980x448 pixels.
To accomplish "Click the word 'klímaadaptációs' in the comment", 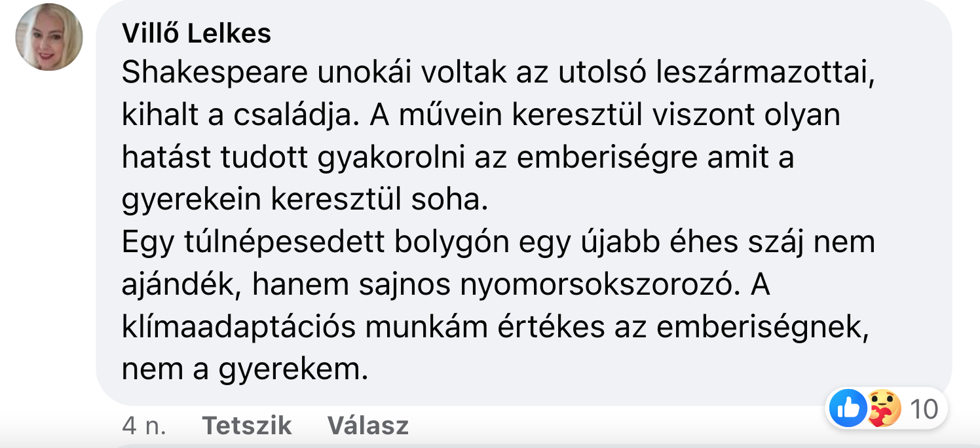I will 238,327.
